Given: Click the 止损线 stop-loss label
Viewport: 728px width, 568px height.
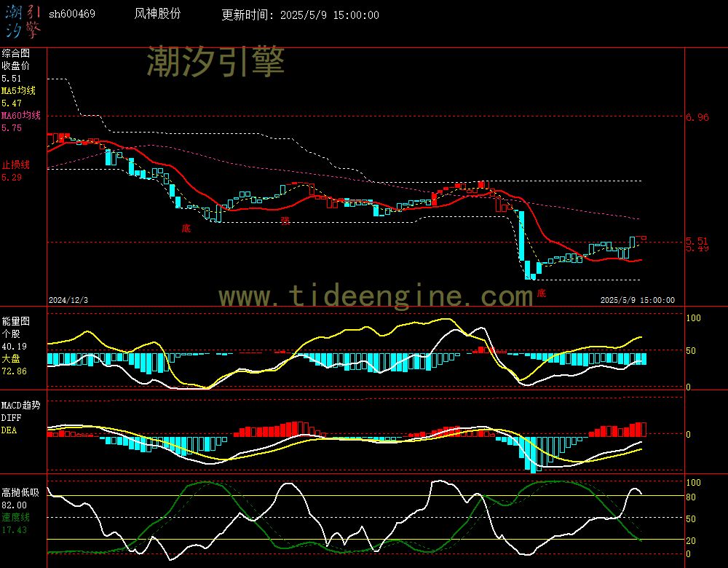Looking at the screenshot, I should pos(16,165).
